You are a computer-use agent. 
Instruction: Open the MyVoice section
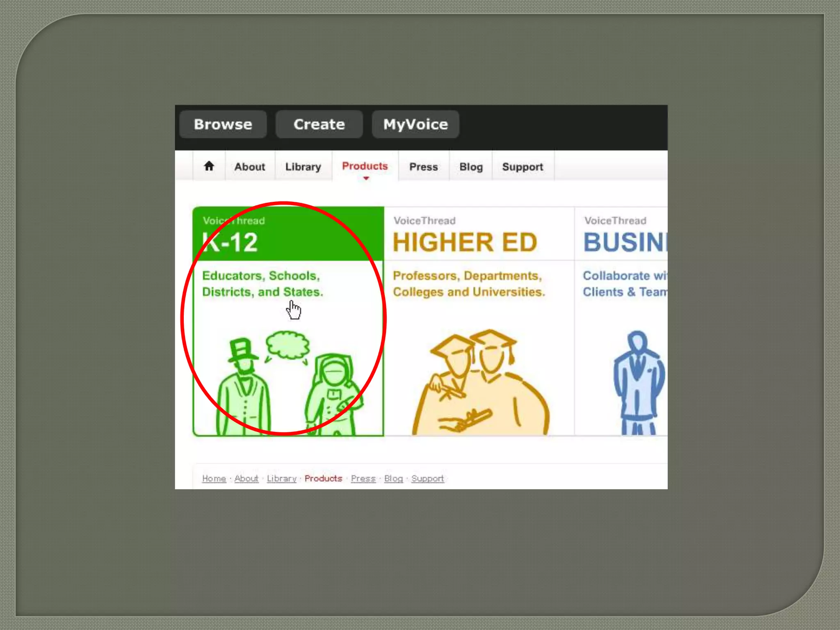coord(415,124)
